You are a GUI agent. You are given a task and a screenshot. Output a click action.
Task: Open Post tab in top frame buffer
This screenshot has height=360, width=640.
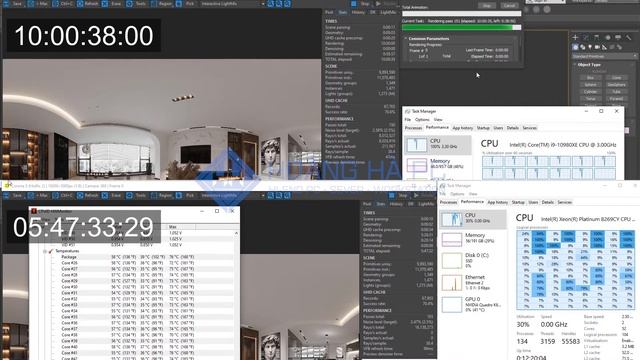pyautogui.click(x=329, y=13)
